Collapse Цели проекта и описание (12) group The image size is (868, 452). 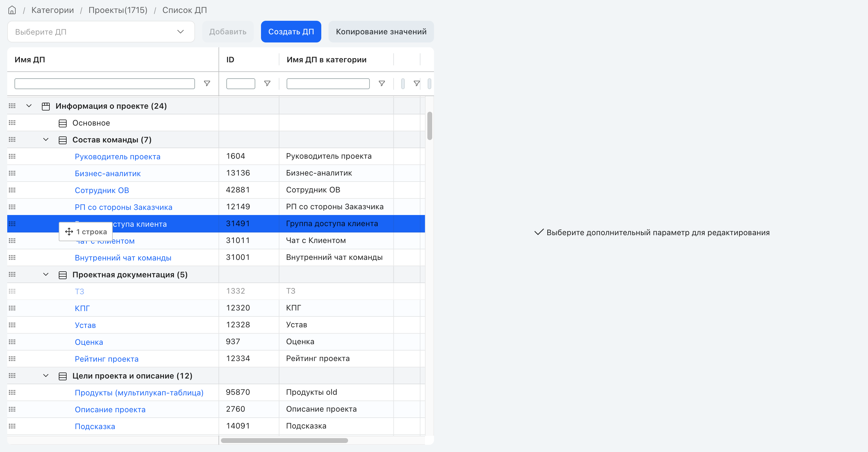click(46, 375)
